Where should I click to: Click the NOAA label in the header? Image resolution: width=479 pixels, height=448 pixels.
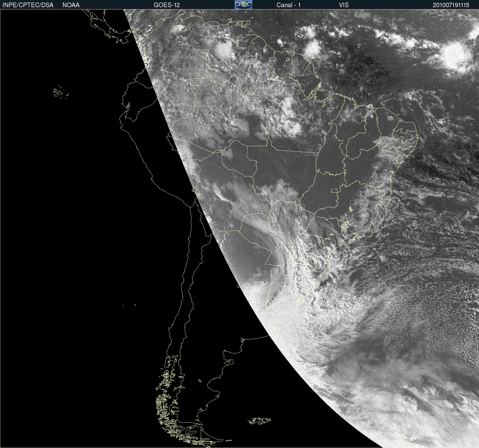coord(71,5)
